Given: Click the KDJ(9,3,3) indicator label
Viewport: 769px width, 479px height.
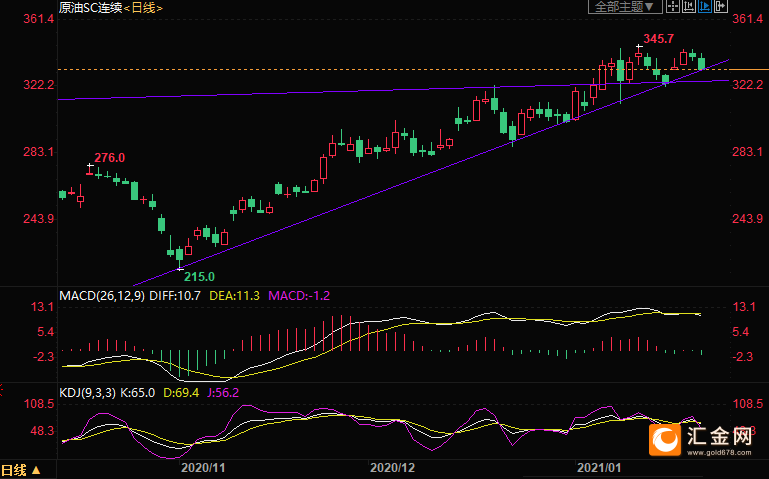Looking at the screenshot, I should [87, 393].
